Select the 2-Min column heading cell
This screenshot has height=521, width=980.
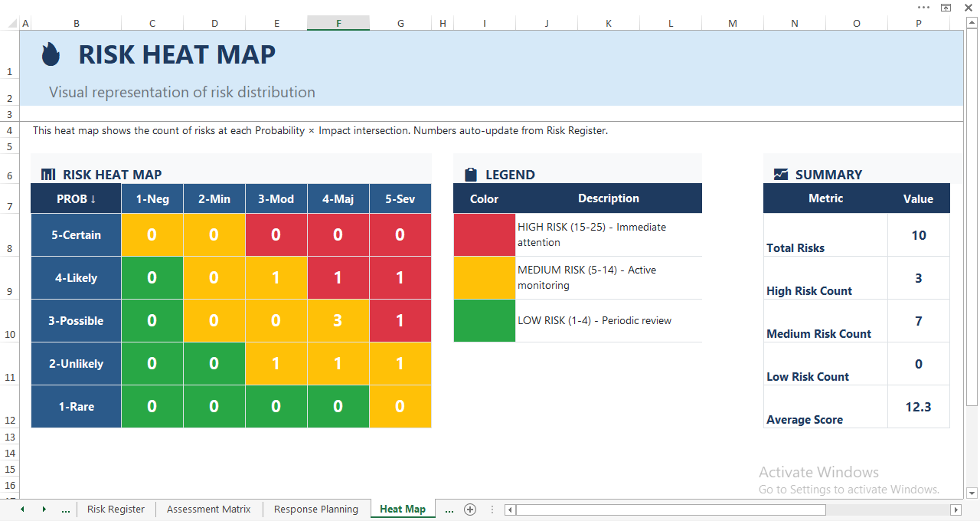(214, 199)
